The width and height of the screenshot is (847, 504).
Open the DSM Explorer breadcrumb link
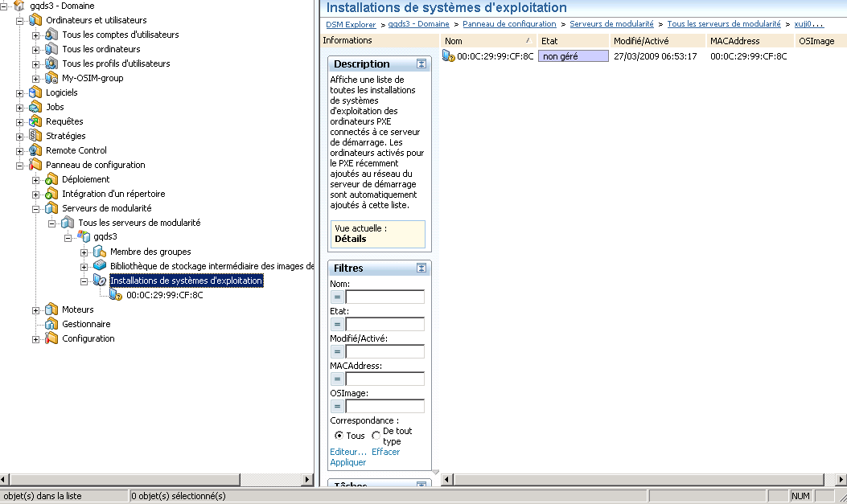352,24
